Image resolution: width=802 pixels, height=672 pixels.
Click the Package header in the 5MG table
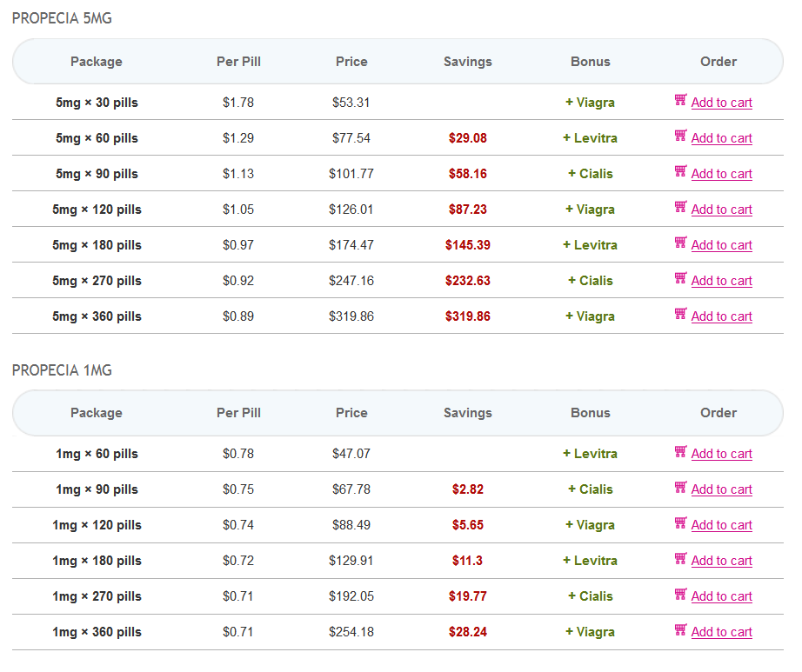[96, 62]
